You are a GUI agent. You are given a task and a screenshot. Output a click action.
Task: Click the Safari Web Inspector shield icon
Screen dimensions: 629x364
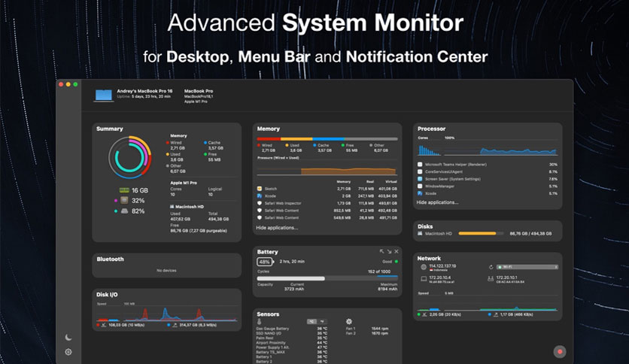click(x=260, y=203)
